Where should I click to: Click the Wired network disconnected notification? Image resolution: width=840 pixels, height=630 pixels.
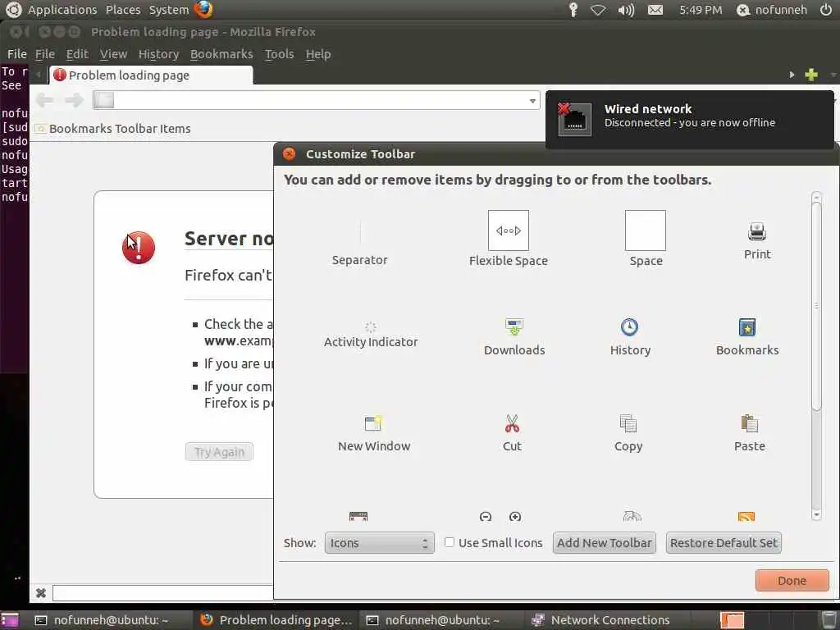coord(689,119)
